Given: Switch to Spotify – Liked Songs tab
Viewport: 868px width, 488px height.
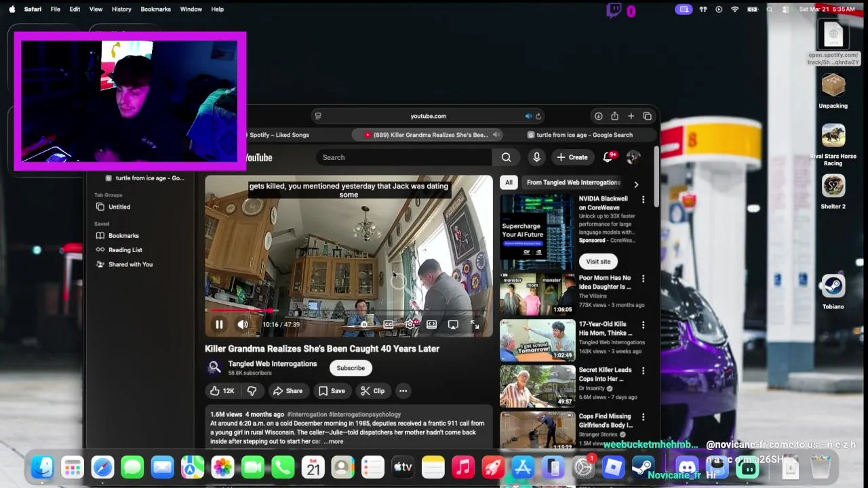Looking at the screenshot, I should tap(278, 135).
